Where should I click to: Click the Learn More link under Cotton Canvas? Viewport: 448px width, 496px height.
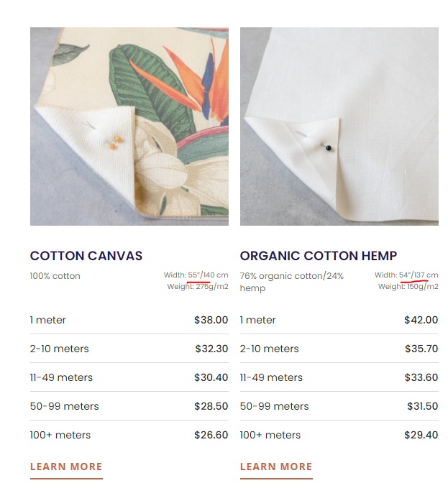(66, 467)
